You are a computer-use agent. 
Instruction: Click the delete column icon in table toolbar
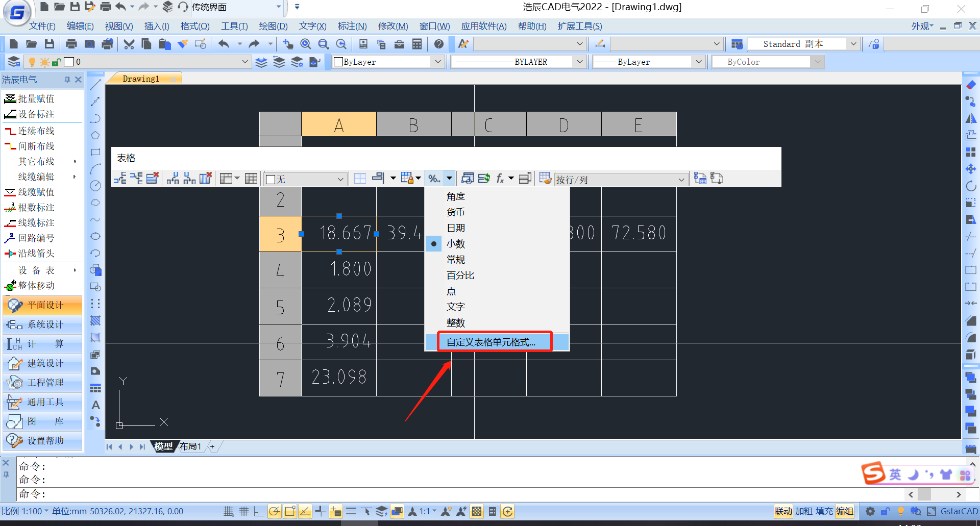(206, 179)
